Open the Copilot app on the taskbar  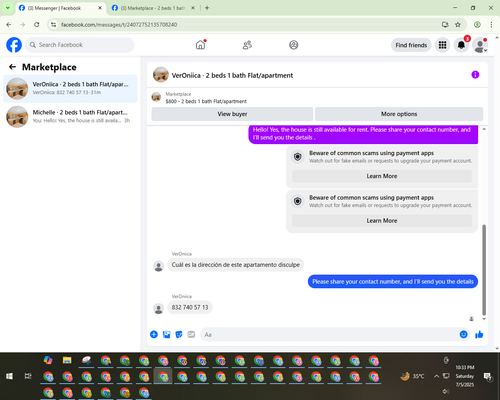click(48, 360)
